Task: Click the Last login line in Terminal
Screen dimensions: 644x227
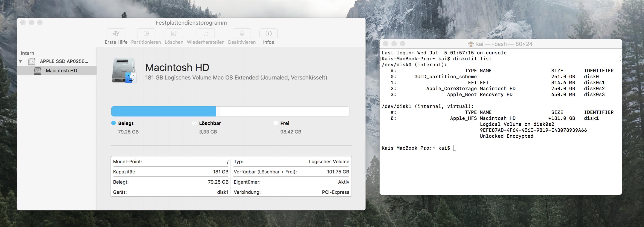Action: coord(444,53)
